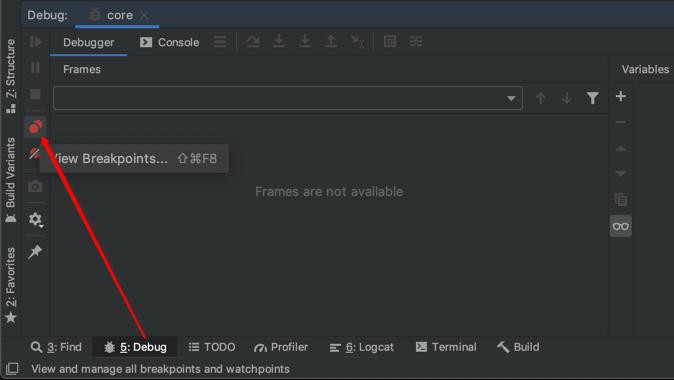Open the 6: Logcat tool window
Screen dimensions: 674x380
click(362, 347)
